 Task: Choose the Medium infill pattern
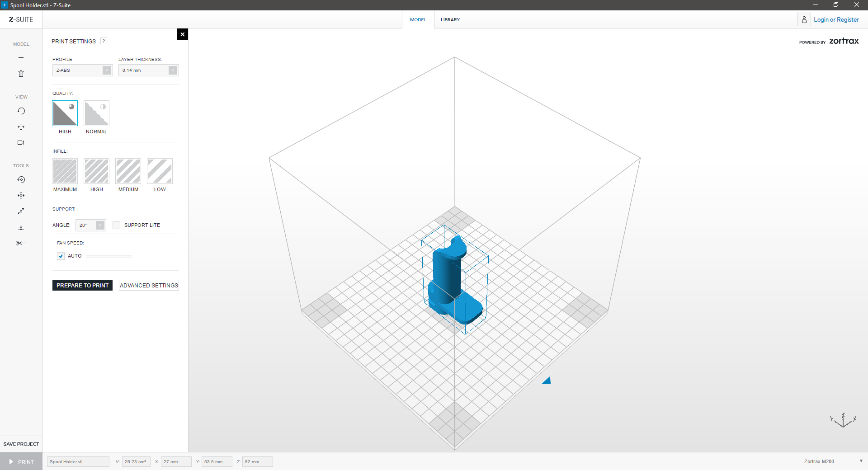pos(128,171)
